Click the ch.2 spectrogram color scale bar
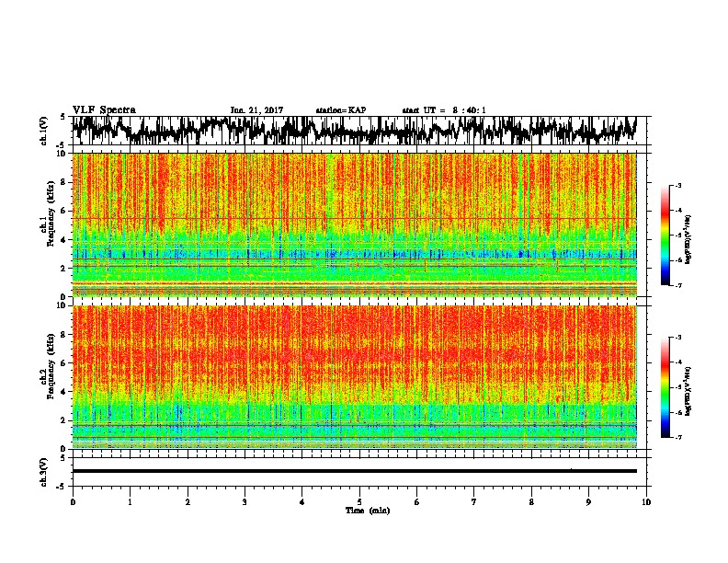This screenshot has width=728, height=563. (x=665, y=387)
